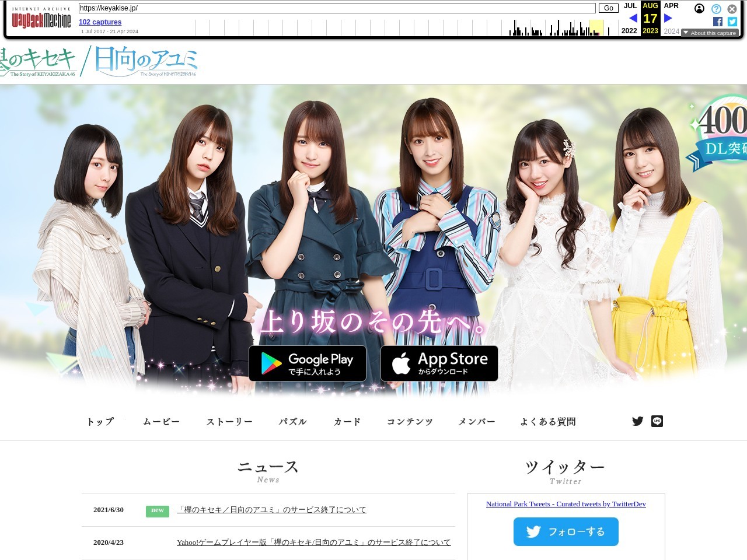Open ストーリー menu item

point(229,422)
